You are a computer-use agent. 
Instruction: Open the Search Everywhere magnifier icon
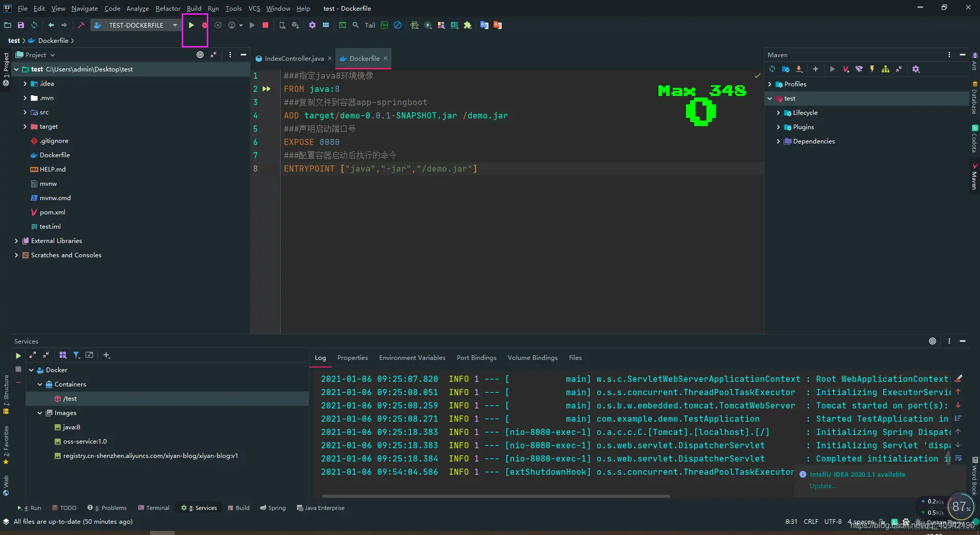tap(356, 25)
